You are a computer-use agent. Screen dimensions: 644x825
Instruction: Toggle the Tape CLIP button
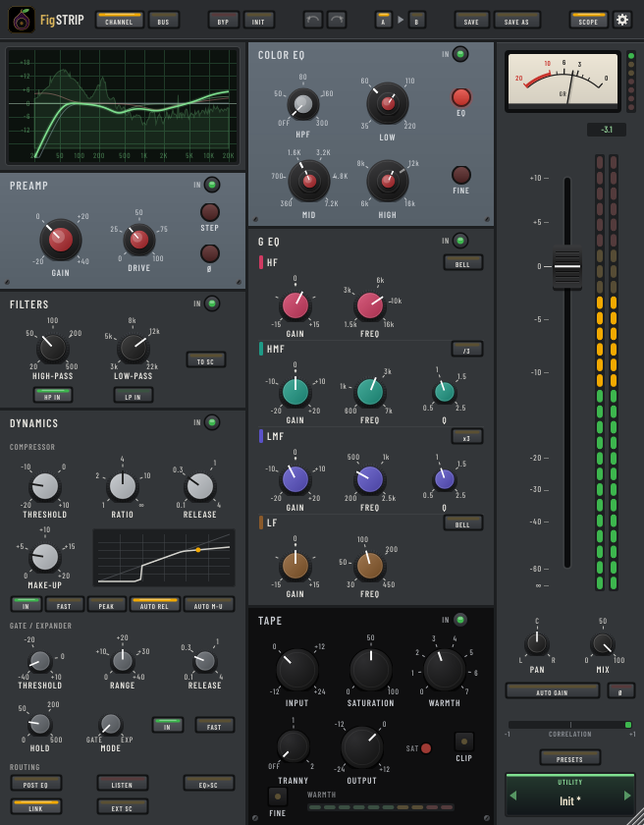pyautogui.click(x=463, y=742)
